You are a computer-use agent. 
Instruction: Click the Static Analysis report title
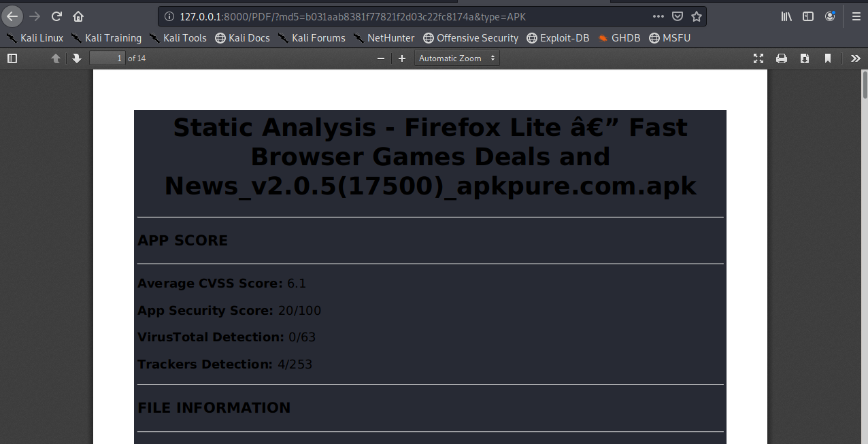[x=430, y=156]
